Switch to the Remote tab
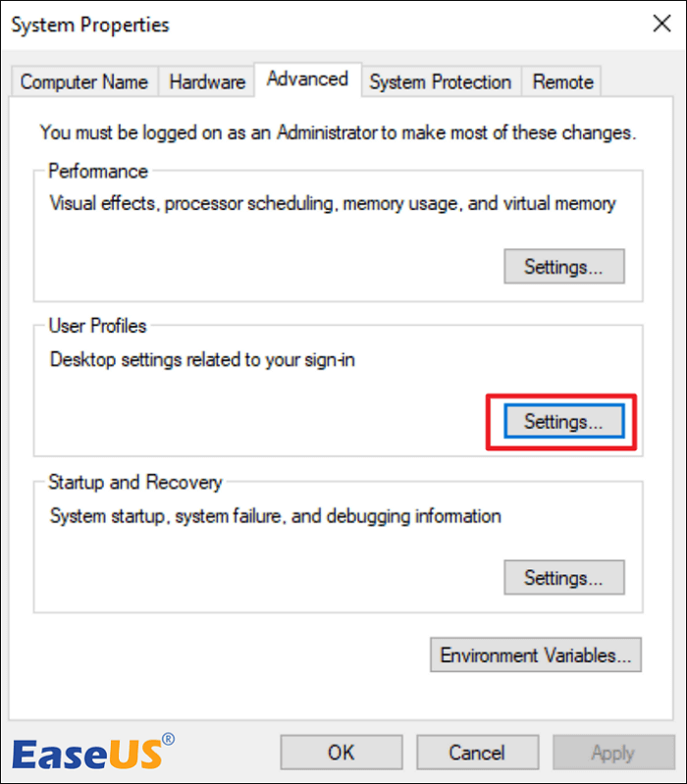This screenshot has width=687, height=784. pos(563,82)
